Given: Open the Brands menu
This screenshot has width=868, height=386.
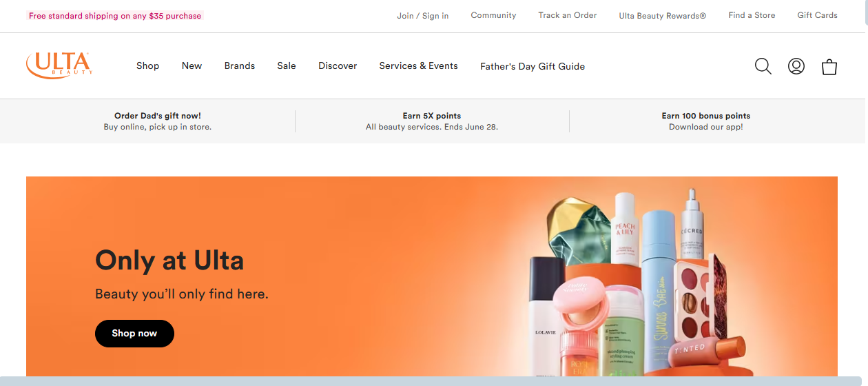Looking at the screenshot, I should point(240,66).
